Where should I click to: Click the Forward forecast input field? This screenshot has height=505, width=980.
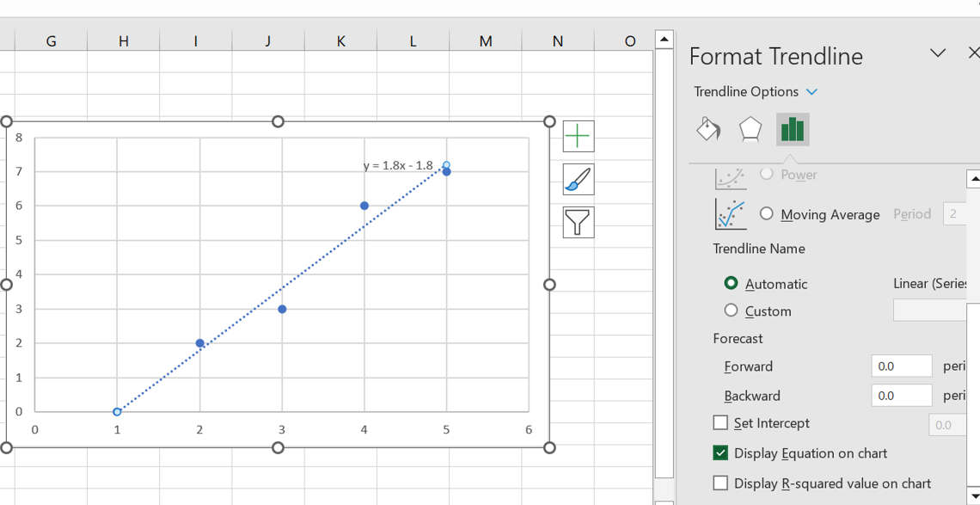pos(901,366)
